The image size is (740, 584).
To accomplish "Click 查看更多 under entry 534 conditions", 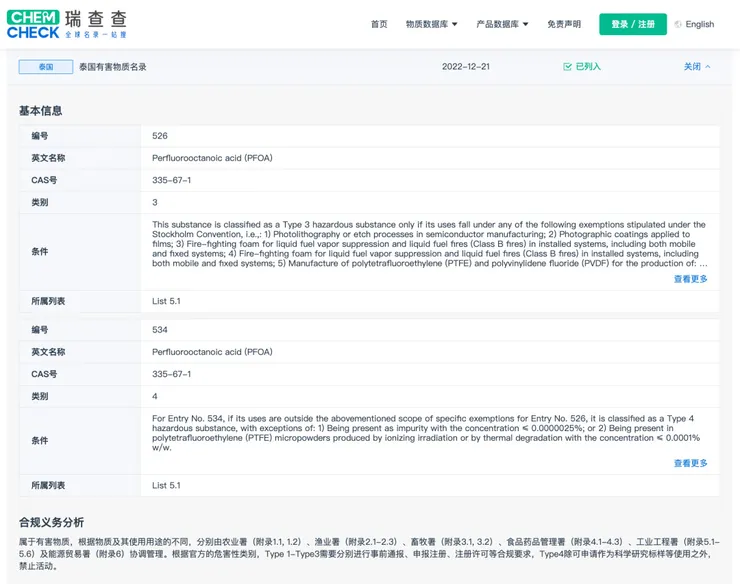I will pyautogui.click(x=690, y=463).
